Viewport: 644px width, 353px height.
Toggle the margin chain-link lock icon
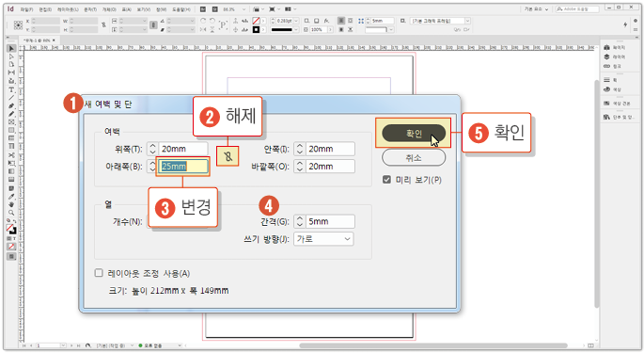pos(228,156)
